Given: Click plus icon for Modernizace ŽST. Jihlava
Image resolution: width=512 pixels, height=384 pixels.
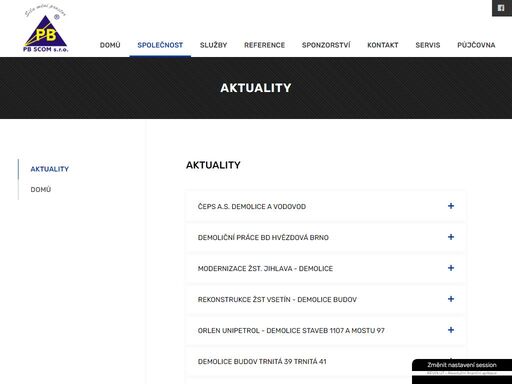Looking at the screenshot, I should (451, 268).
